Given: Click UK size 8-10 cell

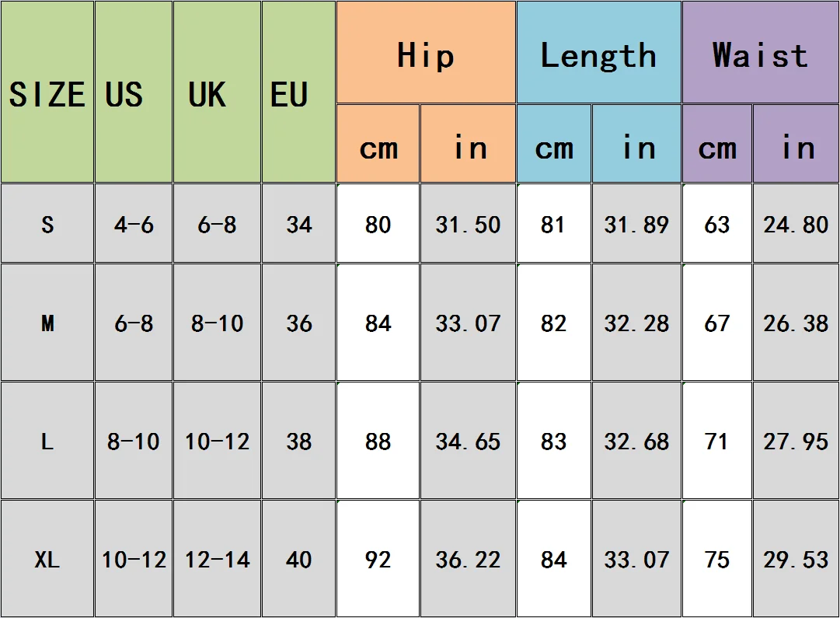Looking at the screenshot, I should 217,322.
